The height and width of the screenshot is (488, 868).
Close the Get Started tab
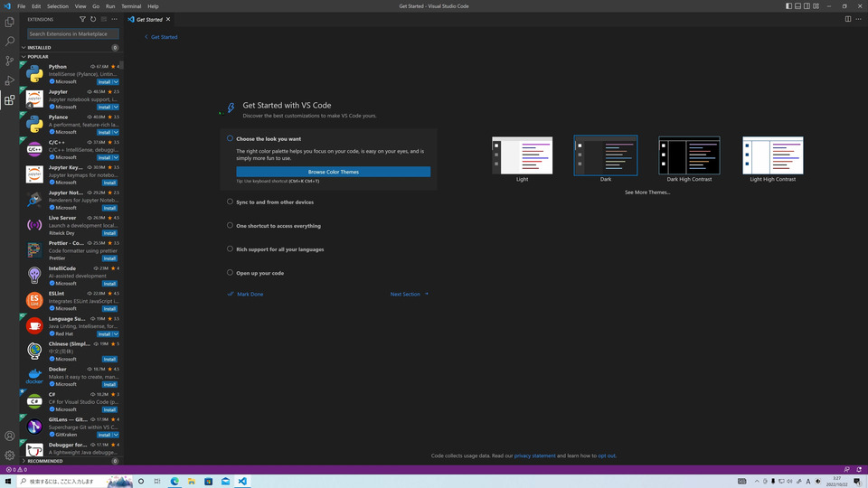(x=168, y=19)
